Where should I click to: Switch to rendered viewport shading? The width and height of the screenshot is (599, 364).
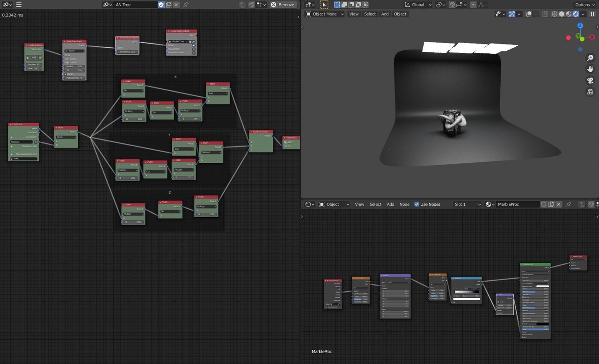point(576,14)
